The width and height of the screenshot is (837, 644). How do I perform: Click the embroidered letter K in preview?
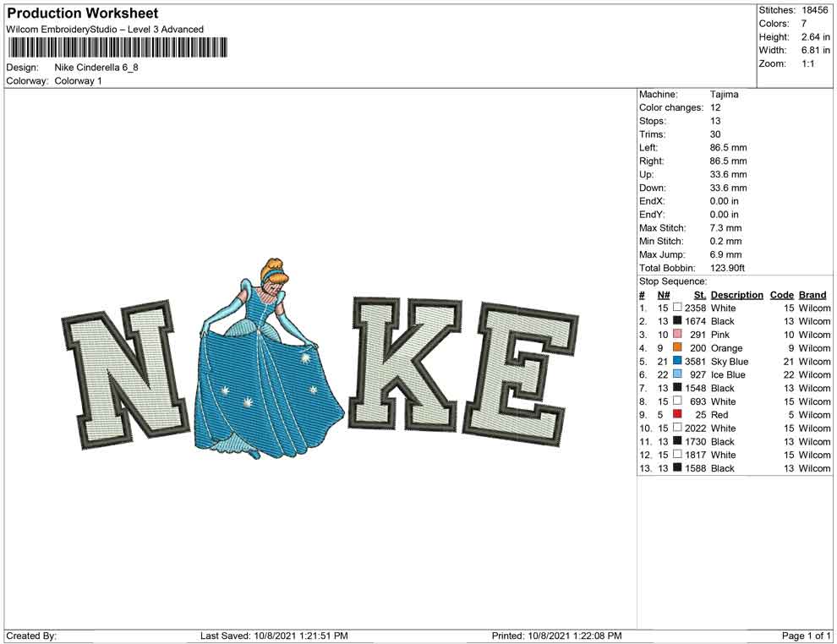point(405,364)
